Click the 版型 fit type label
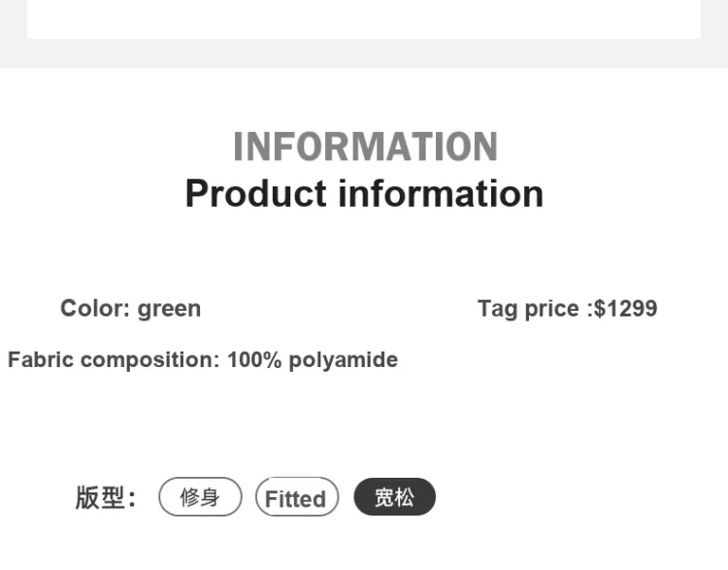Screen dimensions: 728x570 pyautogui.click(x=100, y=497)
